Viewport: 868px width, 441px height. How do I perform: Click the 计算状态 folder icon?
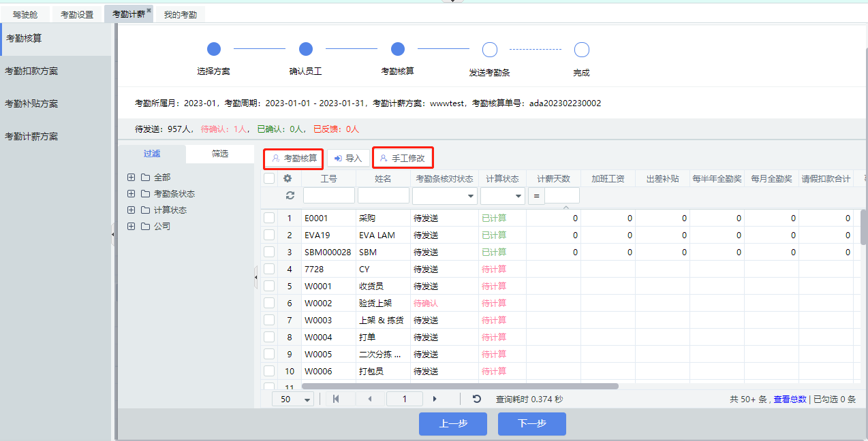pos(145,210)
